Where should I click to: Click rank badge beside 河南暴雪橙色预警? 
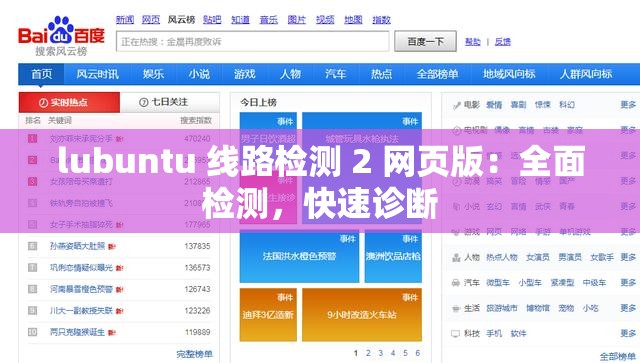32,290
